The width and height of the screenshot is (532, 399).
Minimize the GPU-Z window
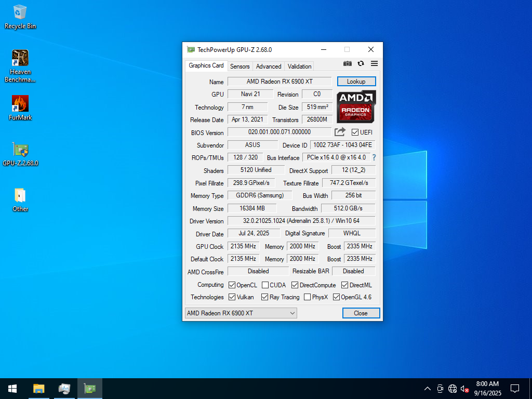tap(324, 50)
